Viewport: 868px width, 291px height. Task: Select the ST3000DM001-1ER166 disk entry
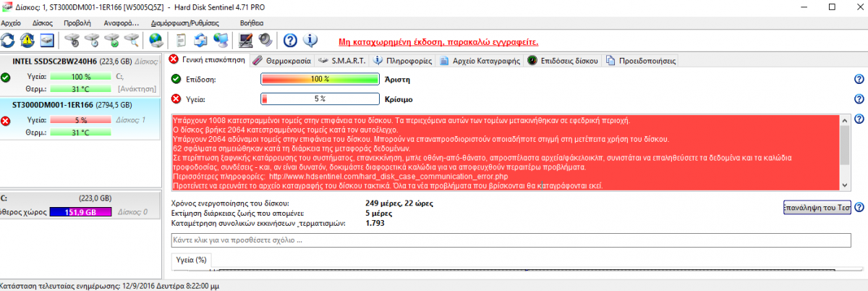pos(80,118)
